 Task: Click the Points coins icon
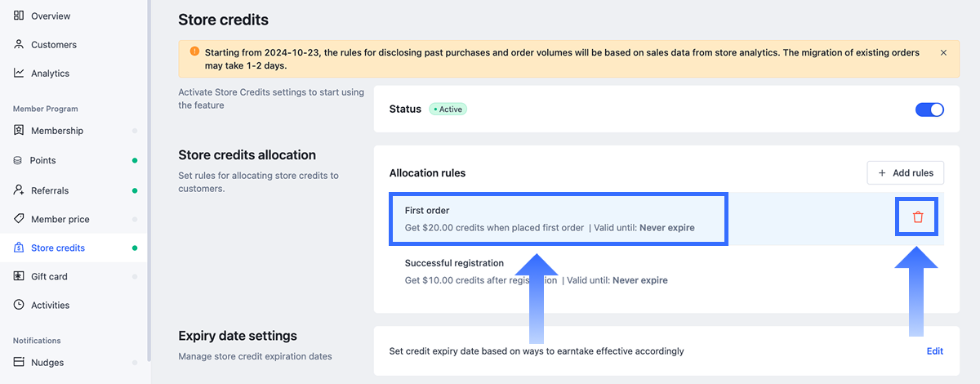(19, 161)
